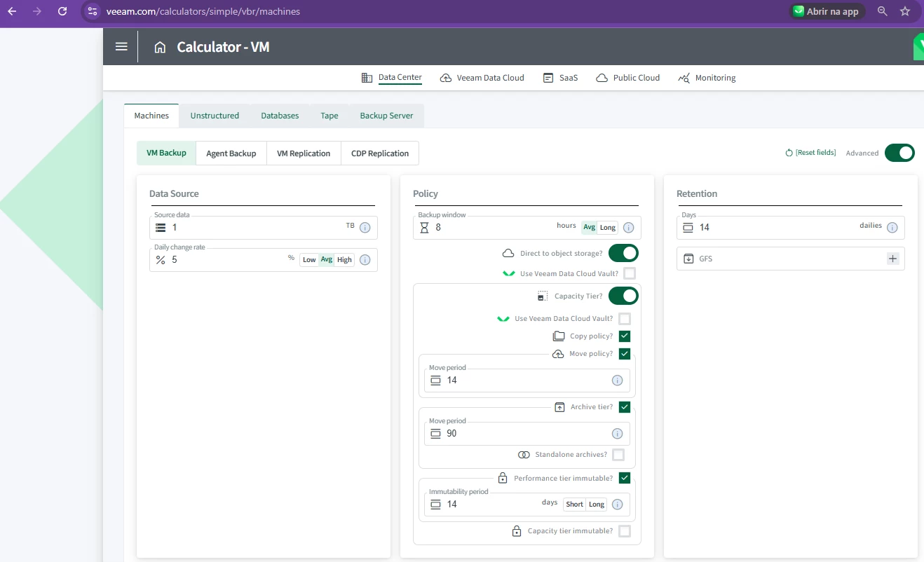Set daily change rate to Avg

327,260
